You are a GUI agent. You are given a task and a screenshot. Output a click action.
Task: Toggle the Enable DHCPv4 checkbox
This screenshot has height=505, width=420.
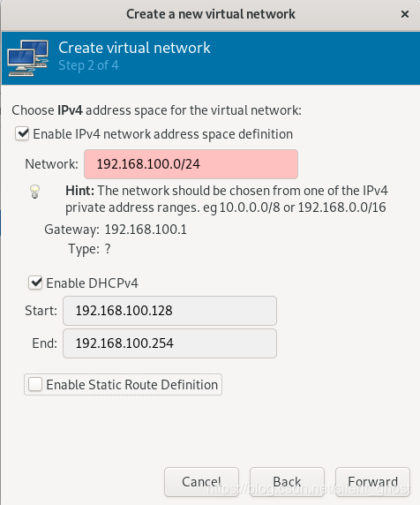[35, 283]
